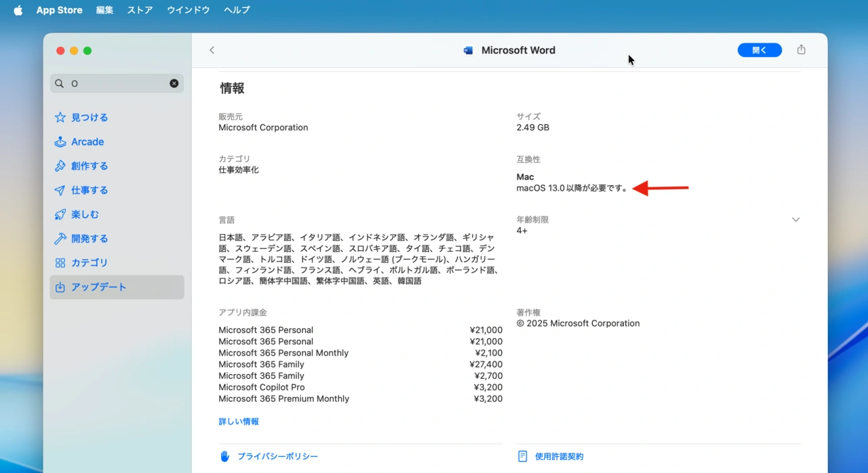Select 見つける in the App Store sidebar
Image resolution: width=868 pixels, height=473 pixels.
pyautogui.click(x=89, y=117)
